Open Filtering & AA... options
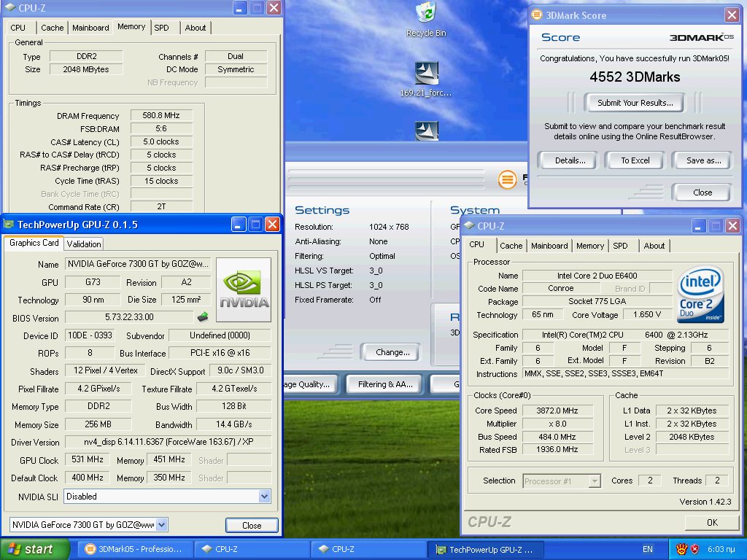 click(385, 384)
